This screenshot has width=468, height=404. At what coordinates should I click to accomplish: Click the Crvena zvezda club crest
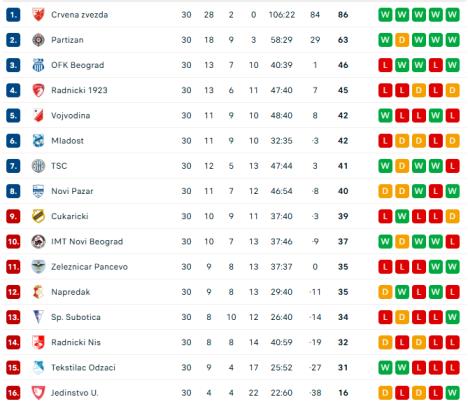tap(38, 15)
